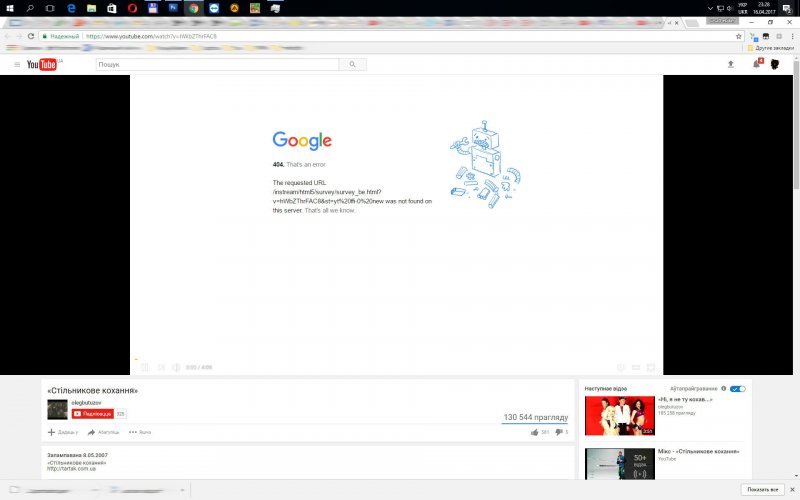
Task: Click the taskbar clock and date
Action: pos(764,8)
